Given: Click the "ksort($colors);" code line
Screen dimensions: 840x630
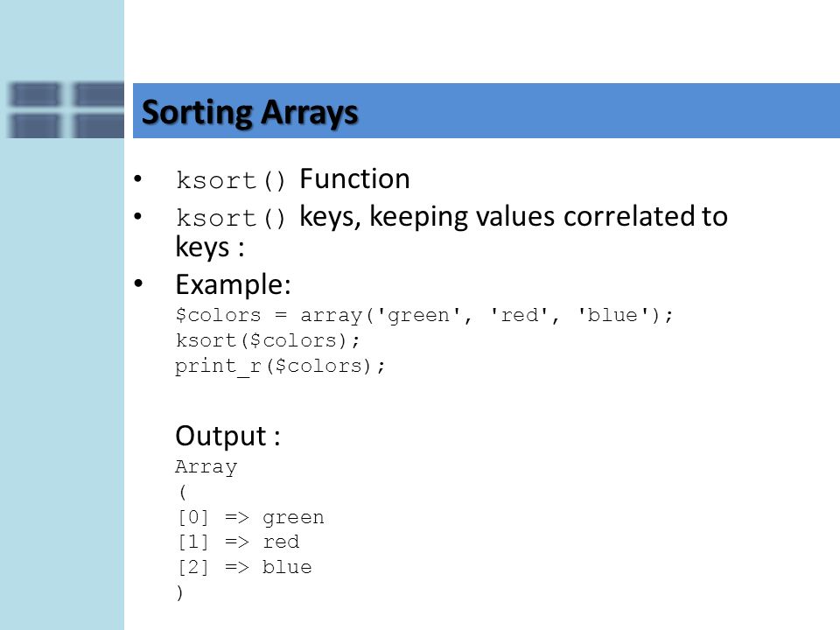Looking at the screenshot, I should [x=268, y=340].
